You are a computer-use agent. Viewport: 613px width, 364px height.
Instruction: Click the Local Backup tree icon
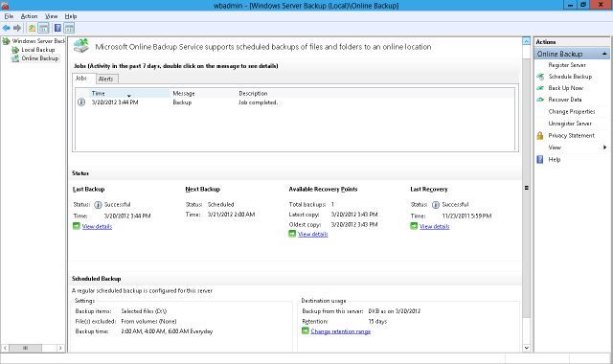pos(15,50)
